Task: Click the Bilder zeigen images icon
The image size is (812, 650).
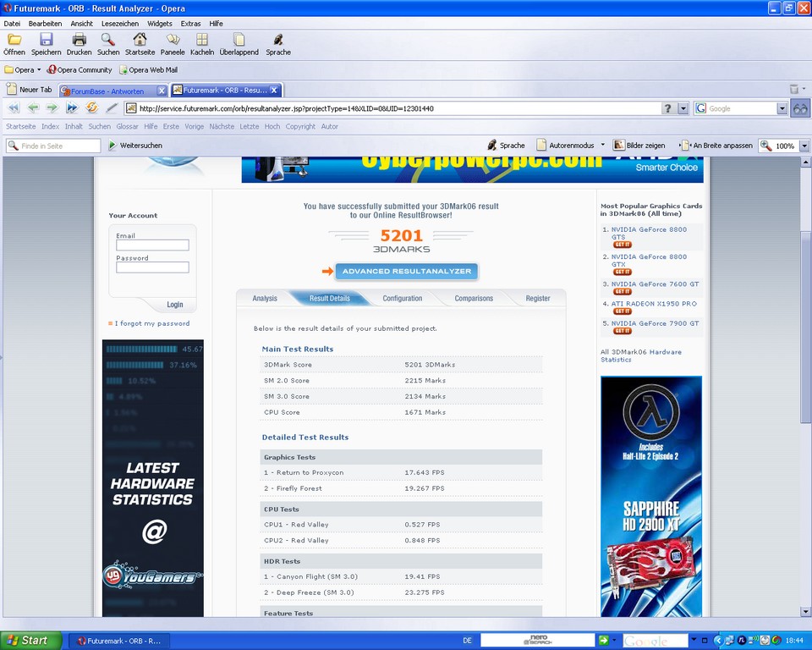Action: pyautogui.click(x=618, y=145)
